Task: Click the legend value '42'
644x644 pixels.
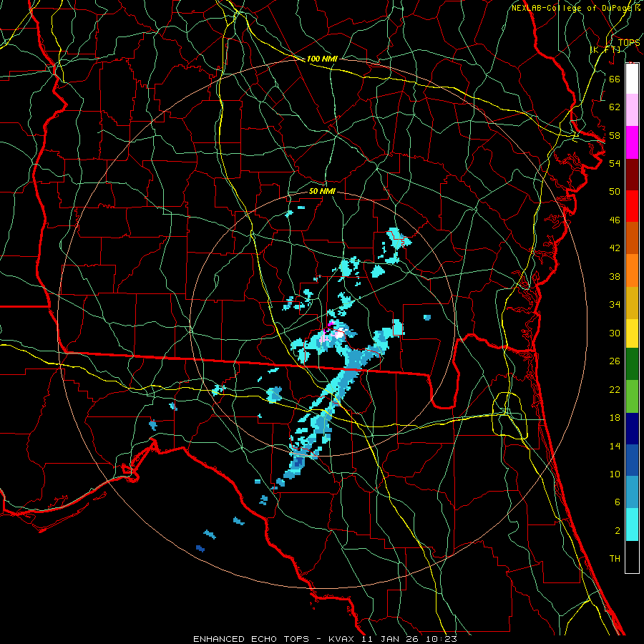Action: pyautogui.click(x=615, y=248)
